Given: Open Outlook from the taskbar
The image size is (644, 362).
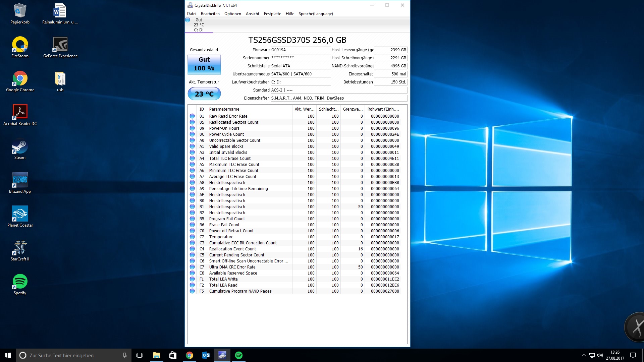Looking at the screenshot, I should (x=206, y=355).
